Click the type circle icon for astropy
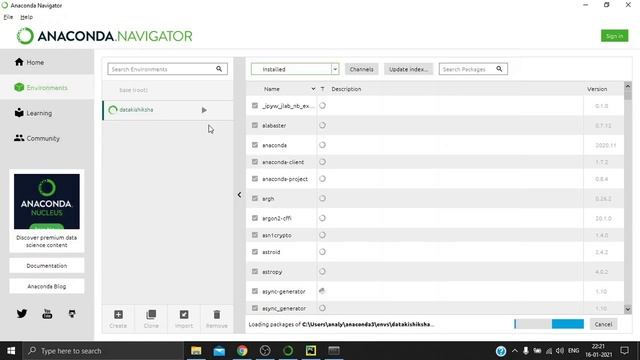 (322, 271)
